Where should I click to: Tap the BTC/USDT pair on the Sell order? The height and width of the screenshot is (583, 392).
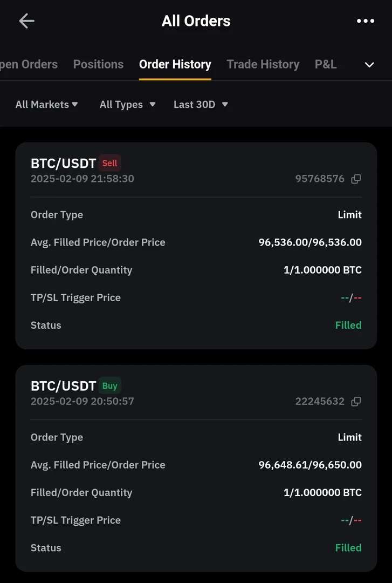63,163
